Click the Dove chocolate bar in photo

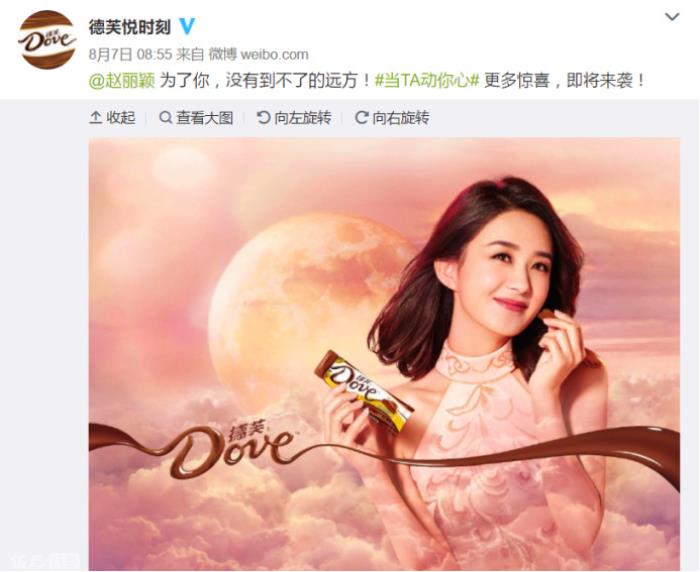364,392
